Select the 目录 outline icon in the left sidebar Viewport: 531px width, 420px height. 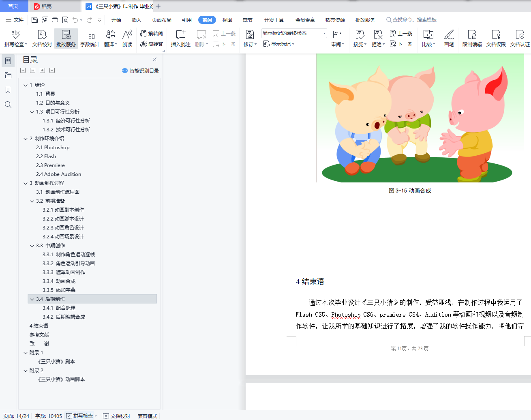click(x=8, y=61)
